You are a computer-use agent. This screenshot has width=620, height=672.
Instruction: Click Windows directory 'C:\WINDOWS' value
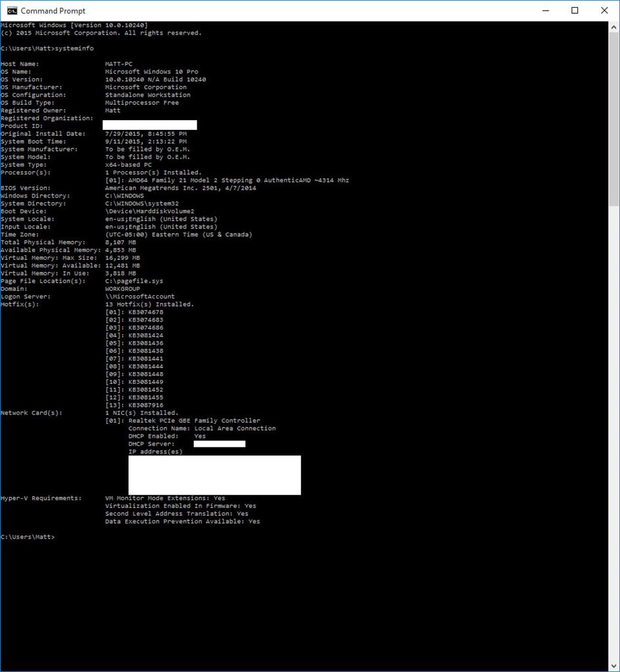(124, 196)
